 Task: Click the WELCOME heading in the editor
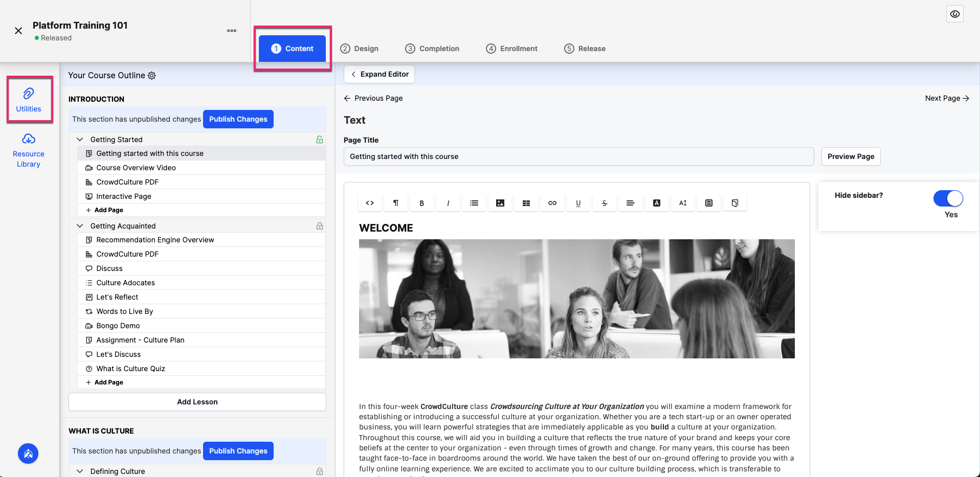click(x=386, y=228)
